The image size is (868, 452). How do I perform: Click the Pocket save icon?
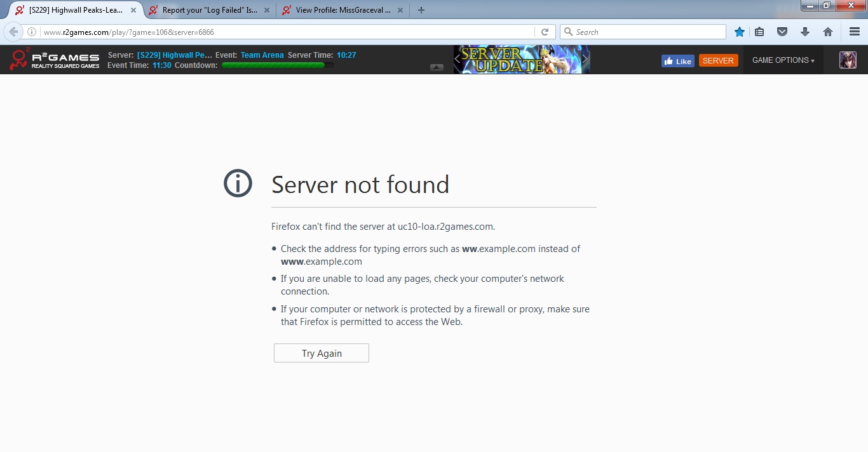click(783, 32)
